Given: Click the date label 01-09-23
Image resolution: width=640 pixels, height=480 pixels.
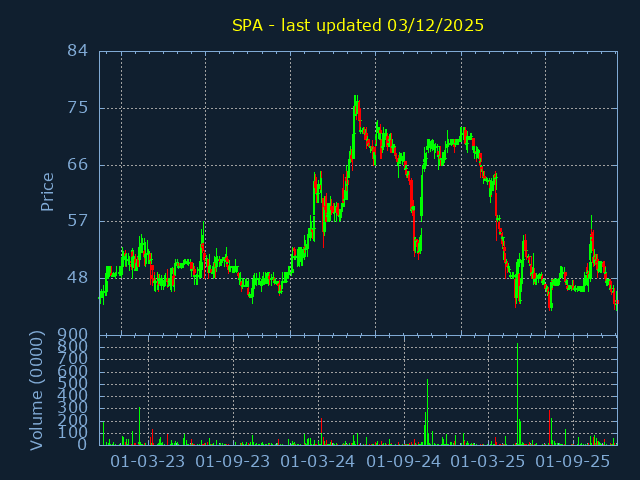Looking at the screenshot, I should [x=233, y=462].
